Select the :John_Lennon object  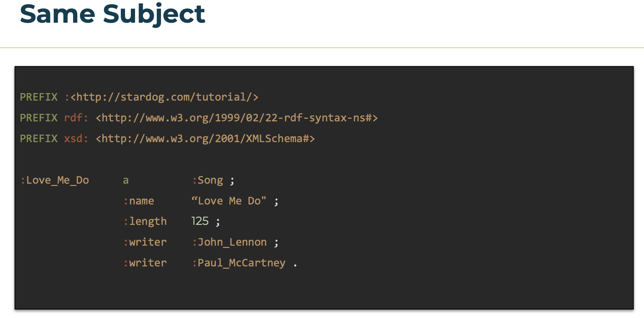tap(229, 242)
